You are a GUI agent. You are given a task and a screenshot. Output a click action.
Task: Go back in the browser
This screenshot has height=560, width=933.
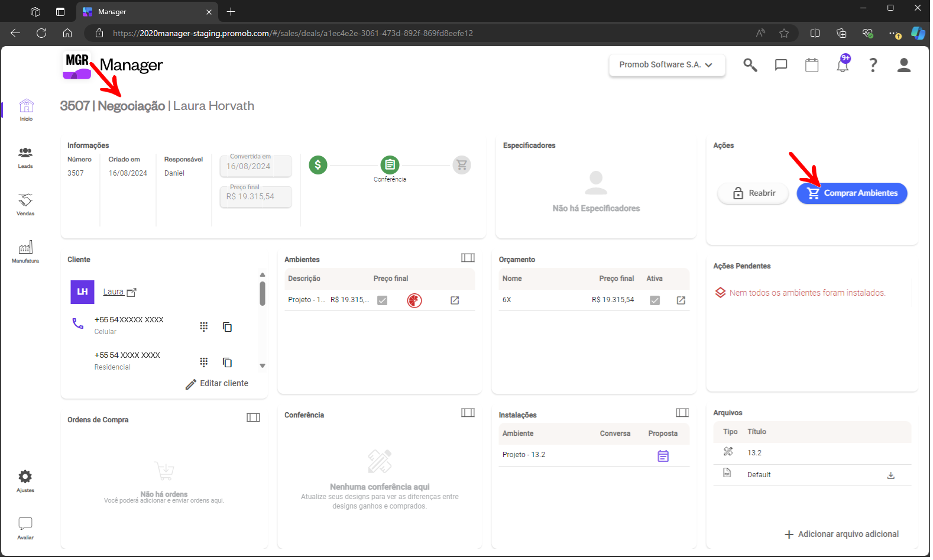click(x=15, y=33)
